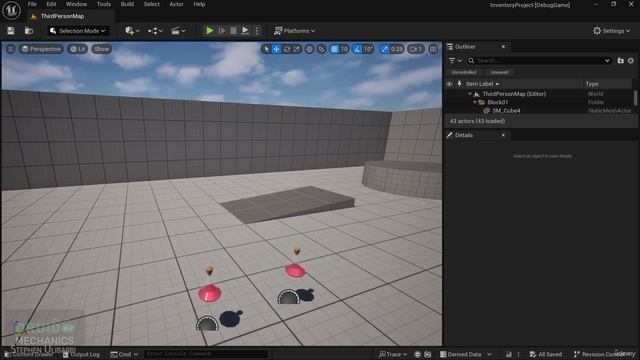Collapse ThirdPersonMap (Editor) tree node
This screenshot has width=640, height=360.
[470, 94]
